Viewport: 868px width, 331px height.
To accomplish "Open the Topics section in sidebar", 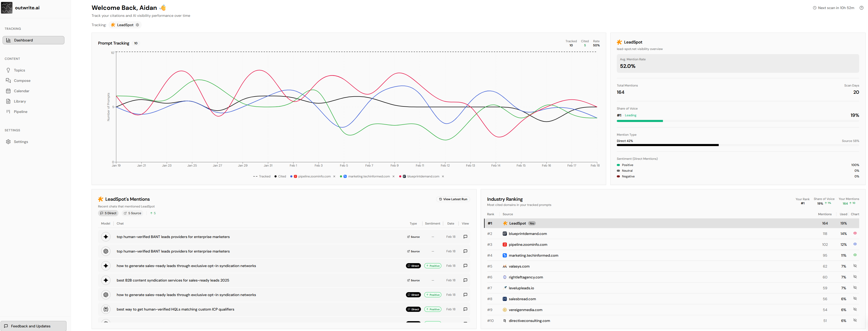I will (19, 70).
